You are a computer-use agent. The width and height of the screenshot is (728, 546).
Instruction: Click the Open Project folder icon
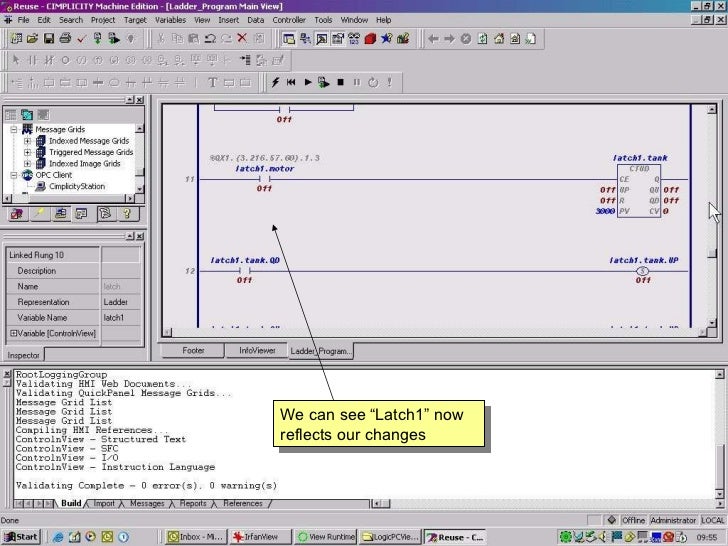(x=32, y=39)
